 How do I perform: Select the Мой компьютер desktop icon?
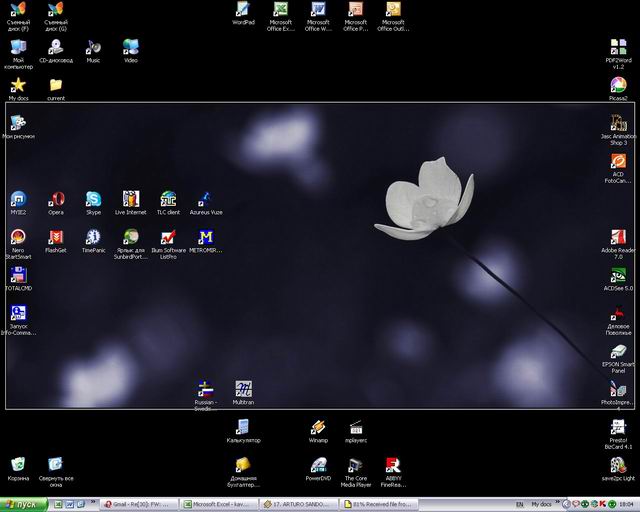(x=18, y=54)
